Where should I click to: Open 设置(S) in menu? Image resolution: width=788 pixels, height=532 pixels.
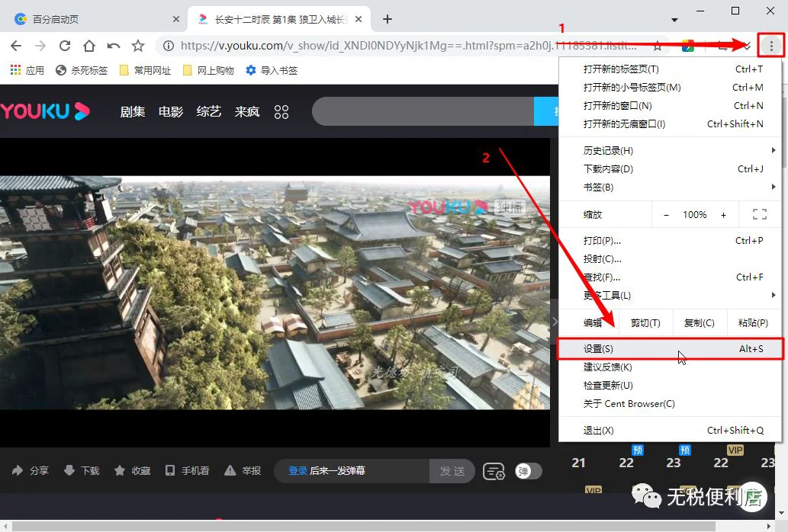pos(671,349)
